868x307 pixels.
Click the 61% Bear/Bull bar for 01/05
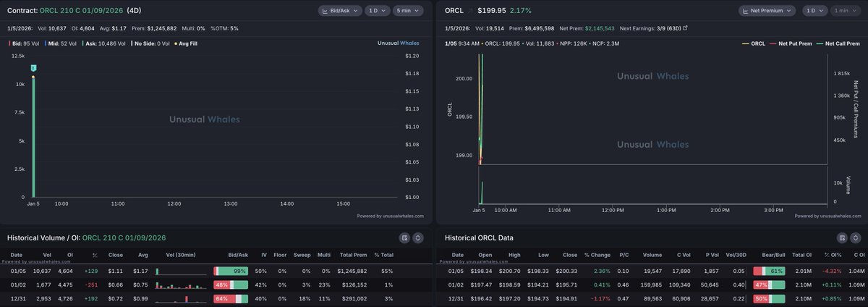tap(770, 270)
